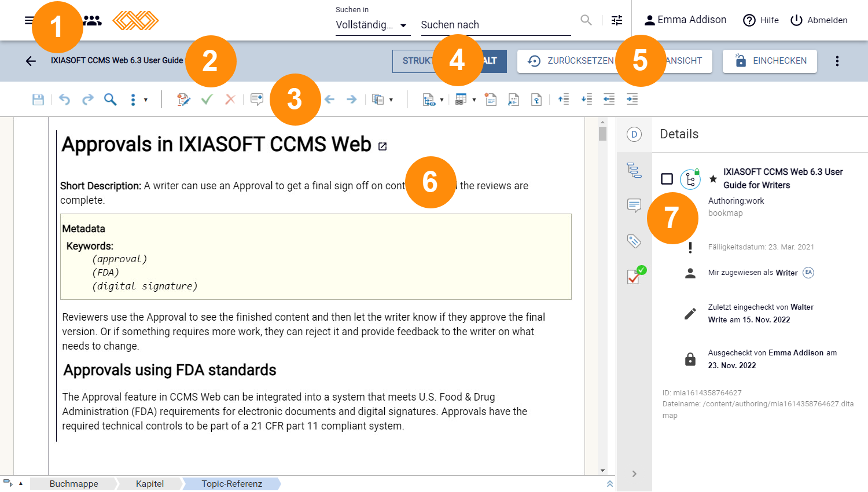
Task: Reject change with the red X
Action: (230, 100)
